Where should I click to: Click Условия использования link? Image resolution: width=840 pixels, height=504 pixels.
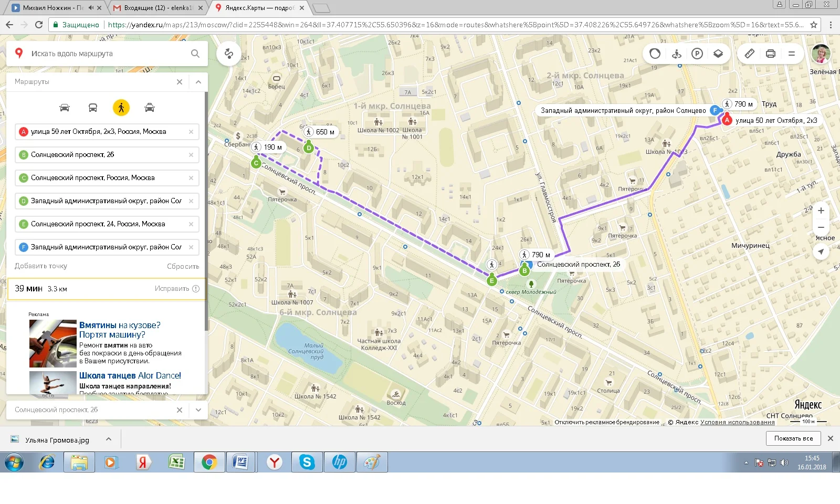(x=737, y=422)
